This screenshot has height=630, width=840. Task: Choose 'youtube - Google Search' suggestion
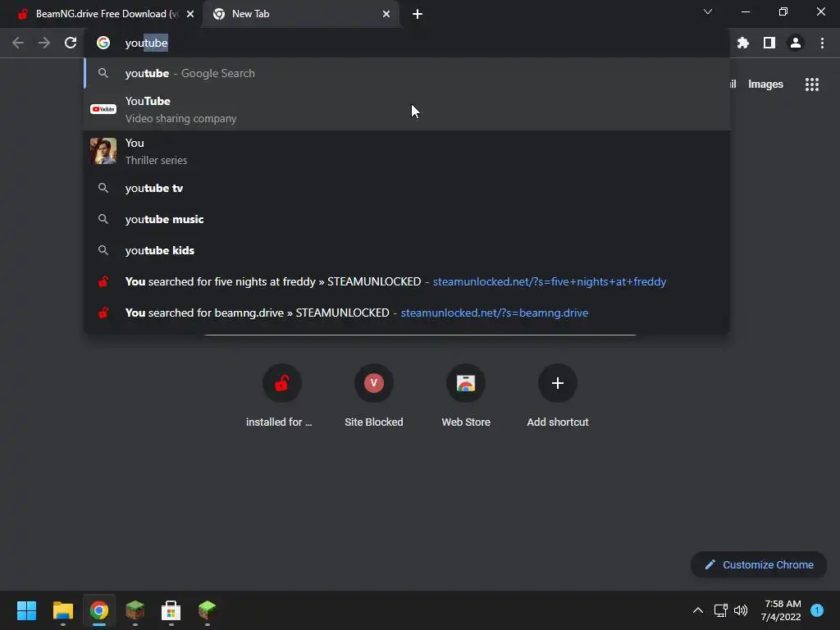[x=407, y=73]
